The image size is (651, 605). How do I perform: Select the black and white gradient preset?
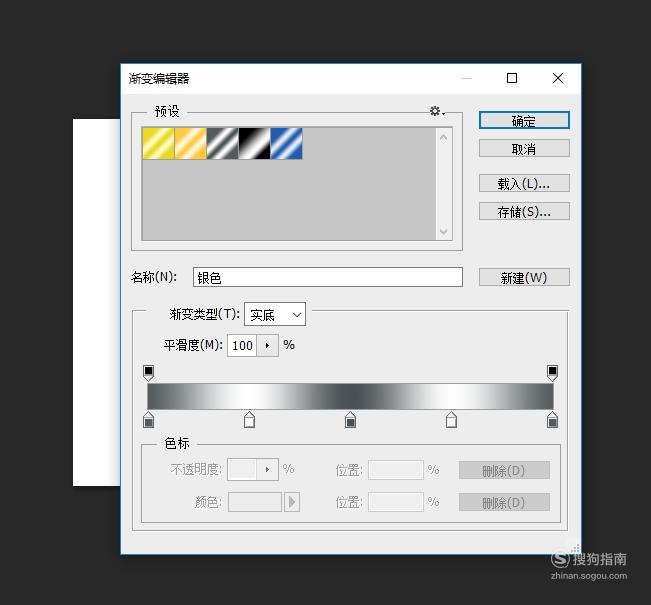255,143
